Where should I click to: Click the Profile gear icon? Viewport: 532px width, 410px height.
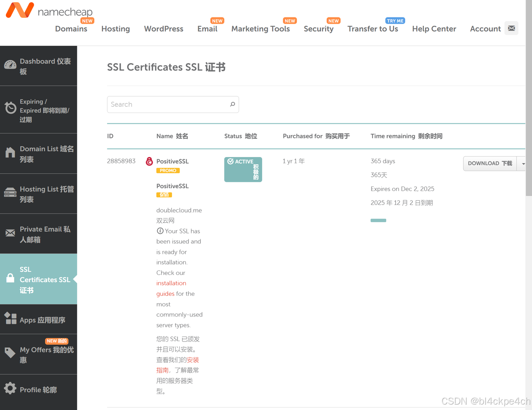[x=10, y=388]
